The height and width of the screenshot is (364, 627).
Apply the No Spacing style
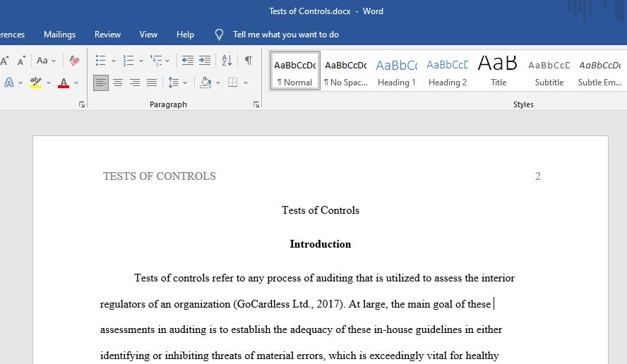346,71
